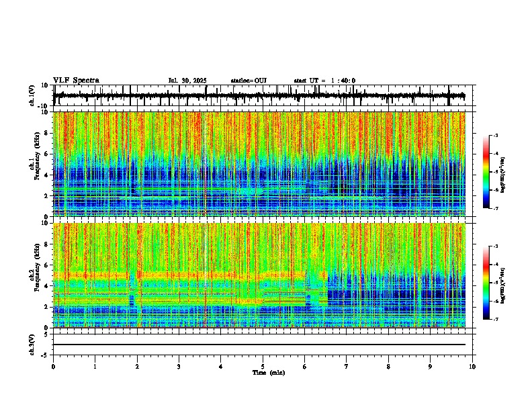Click the "6" kHz tick of ch.1 spectrogram

pos(47,154)
